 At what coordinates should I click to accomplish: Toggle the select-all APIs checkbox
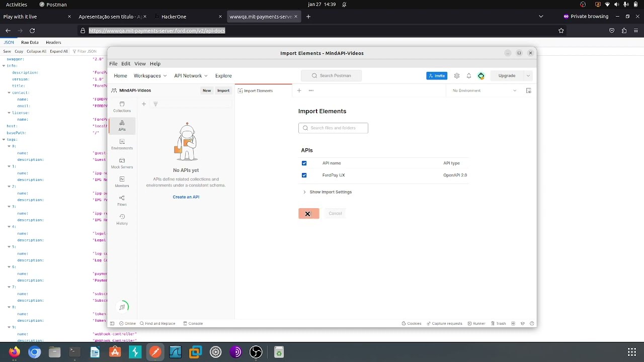pyautogui.click(x=304, y=163)
